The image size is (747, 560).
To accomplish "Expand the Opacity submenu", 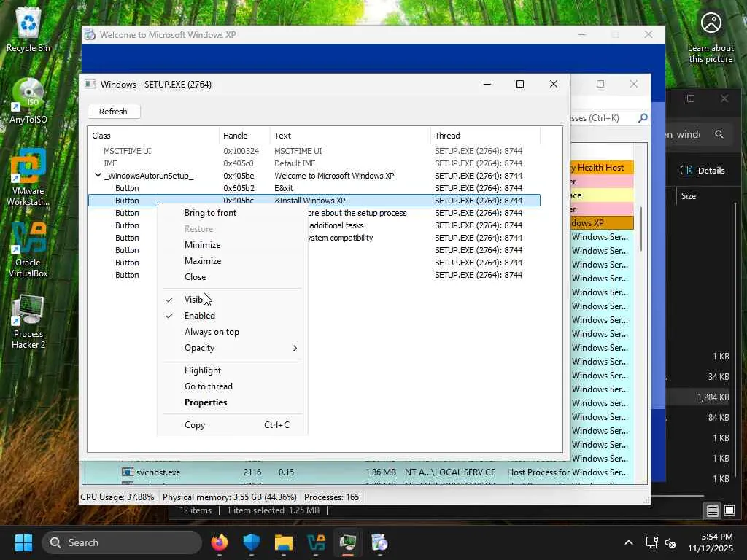I will coord(232,348).
